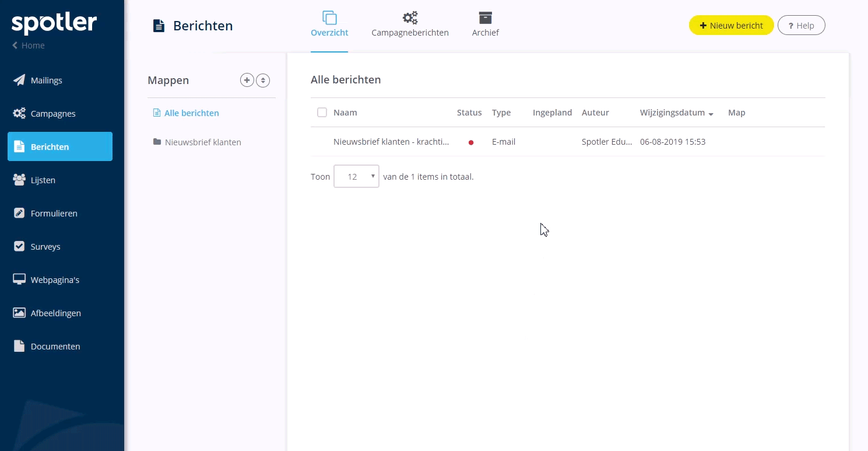This screenshot has height=451, width=868.
Task: Open the Help button
Action: pos(801,26)
